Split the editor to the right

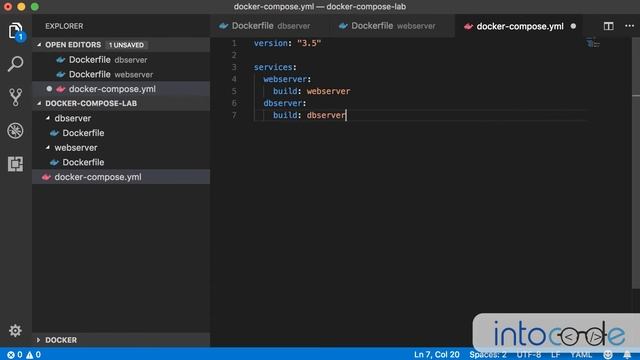[x=608, y=26]
